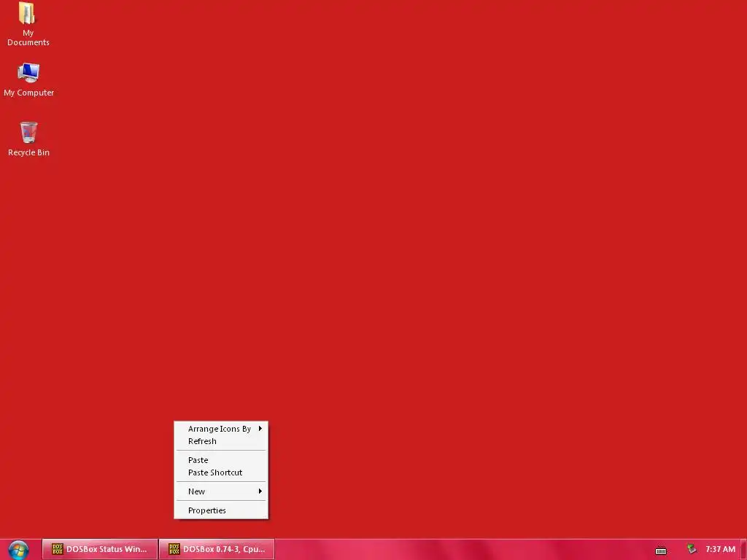Choose Paste Shortcut from context menu

point(221,472)
